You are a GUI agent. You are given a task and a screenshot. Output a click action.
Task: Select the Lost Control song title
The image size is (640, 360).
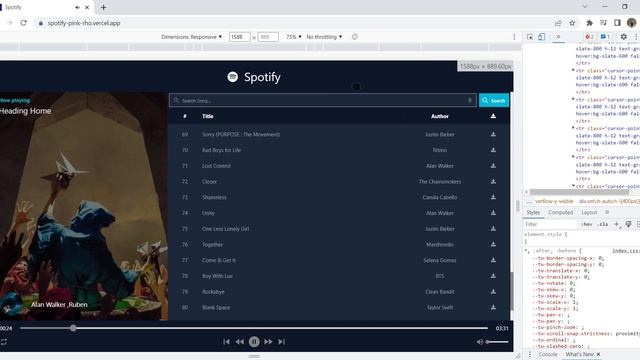pyautogui.click(x=216, y=166)
